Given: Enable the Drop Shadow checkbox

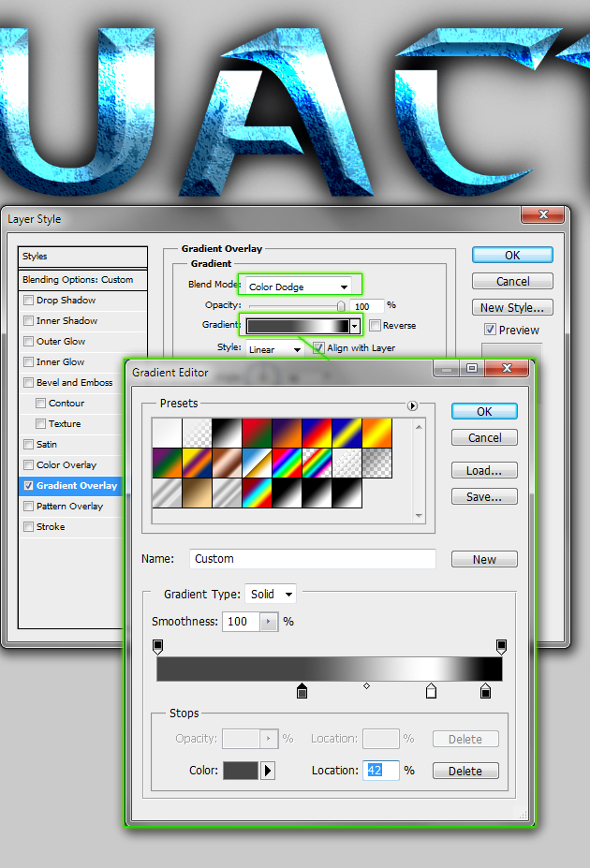Looking at the screenshot, I should [x=28, y=301].
